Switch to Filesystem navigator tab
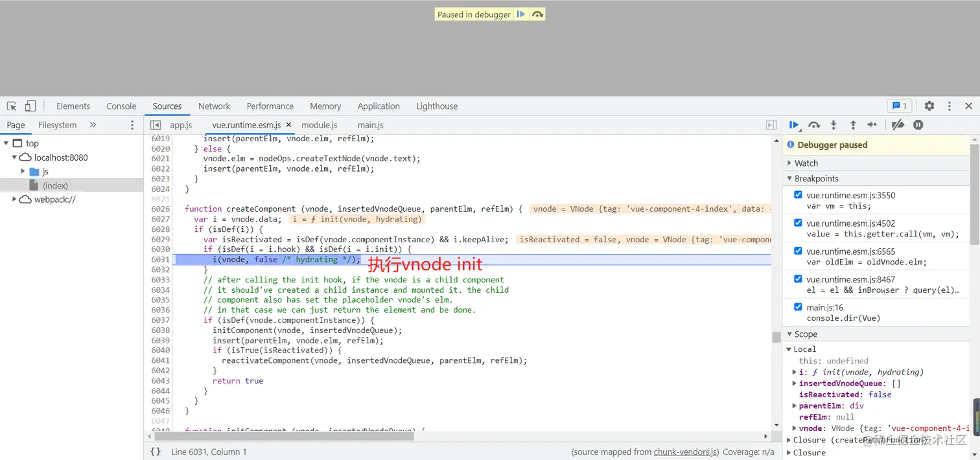The image size is (980, 460). point(57,125)
